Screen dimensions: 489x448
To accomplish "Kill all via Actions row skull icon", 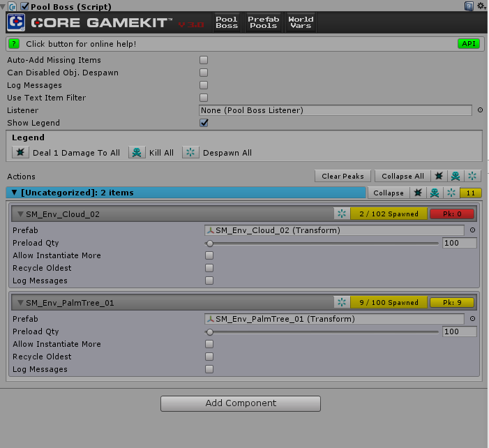I will (456, 176).
